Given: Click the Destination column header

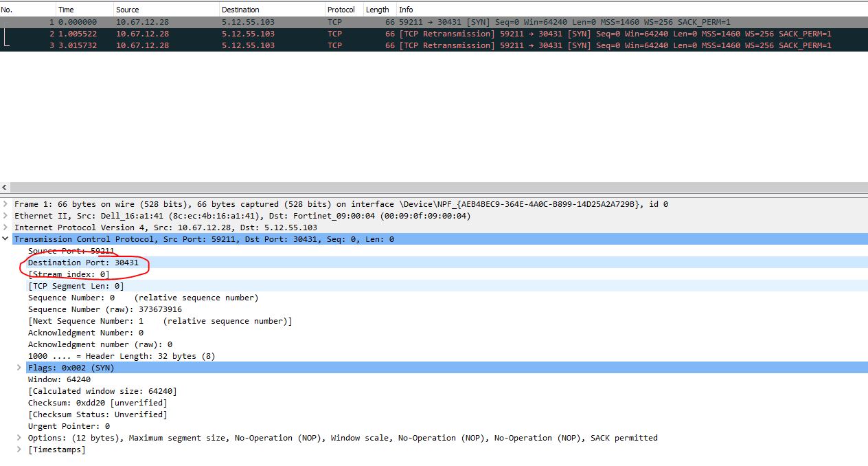Looking at the screenshot, I should pyautogui.click(x=240, y=10).
